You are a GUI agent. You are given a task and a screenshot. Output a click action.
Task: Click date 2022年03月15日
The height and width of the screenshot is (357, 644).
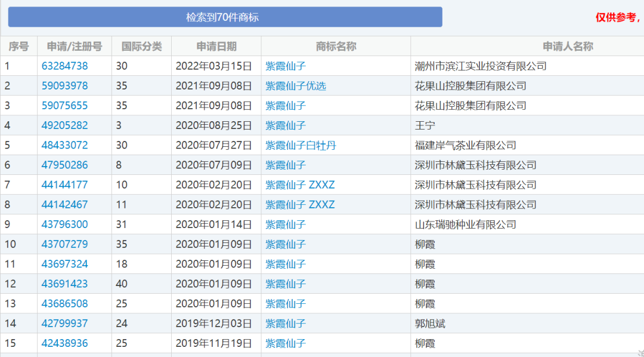[213, 66]
